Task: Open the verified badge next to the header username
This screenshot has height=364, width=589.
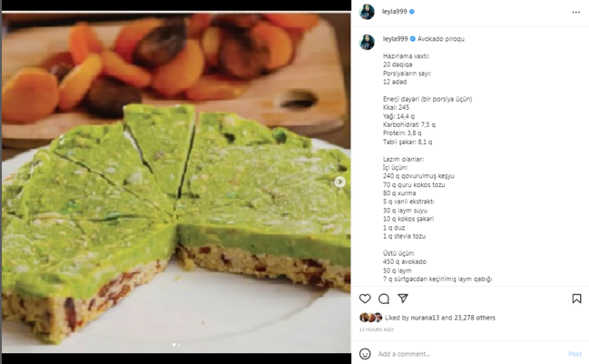Action: 412,12
